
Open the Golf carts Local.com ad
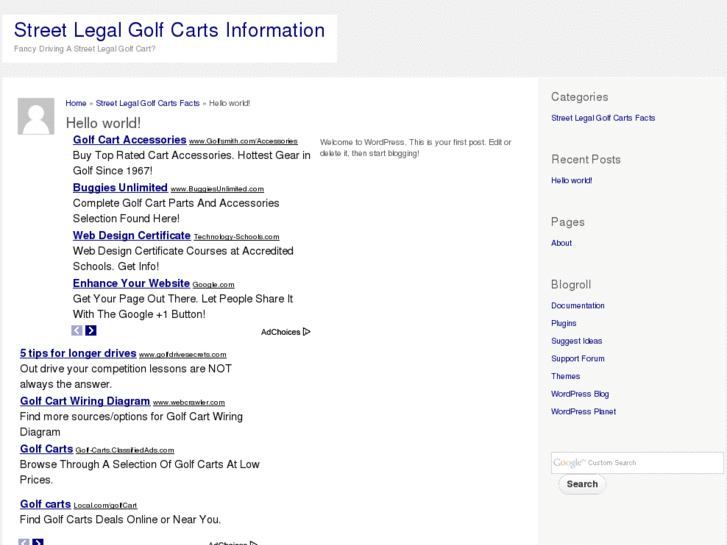[x=45, y=504]
